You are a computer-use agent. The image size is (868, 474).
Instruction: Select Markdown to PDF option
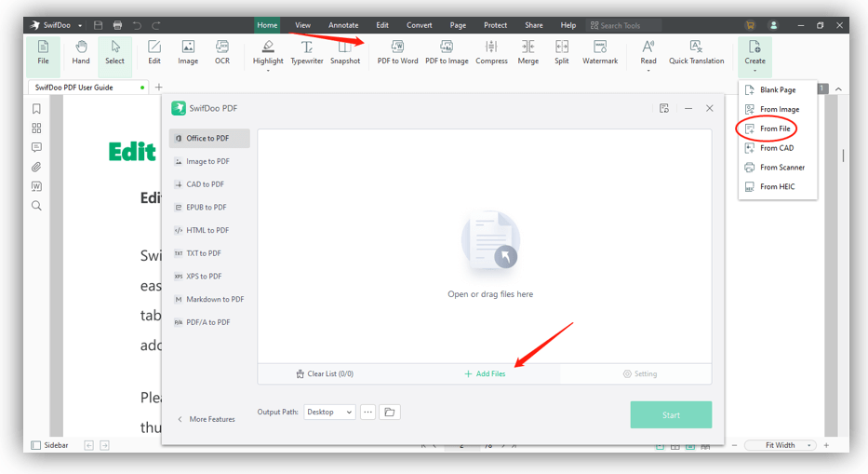(209, 299)
